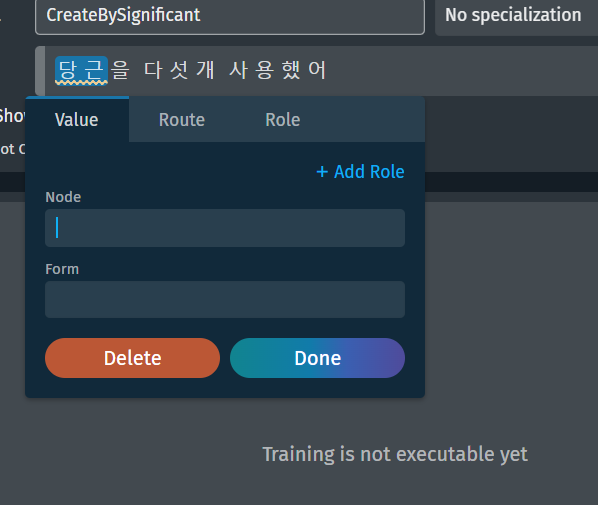
Task: Click the Add Role link
Action: pos(360,172)
